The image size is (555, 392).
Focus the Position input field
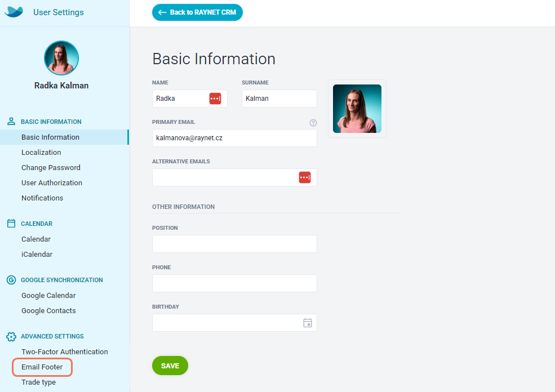234,244
